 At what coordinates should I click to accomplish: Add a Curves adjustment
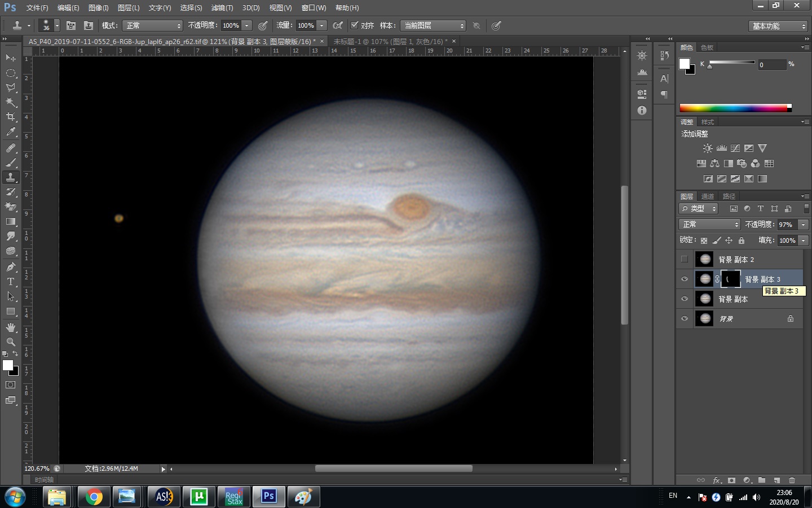[735, 148]
